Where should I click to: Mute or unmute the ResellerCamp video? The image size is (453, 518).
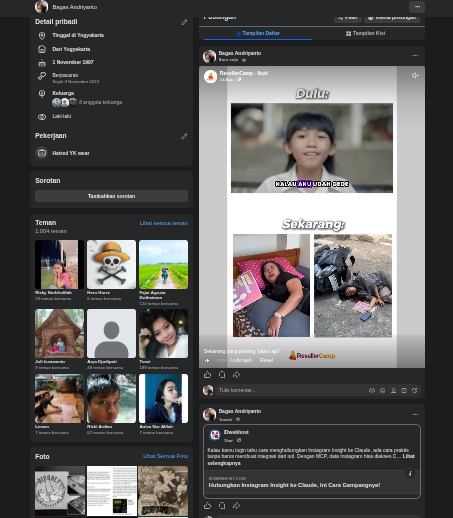tap(415, 76)
